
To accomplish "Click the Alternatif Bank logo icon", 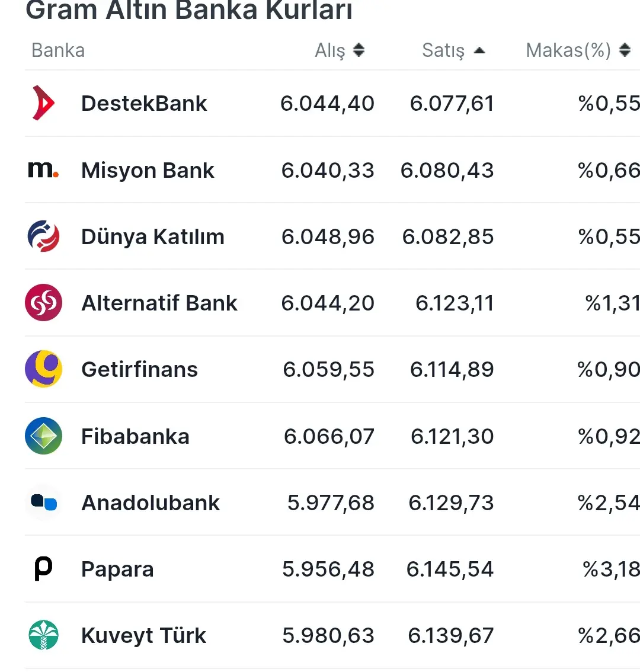I will pos(43,303).
